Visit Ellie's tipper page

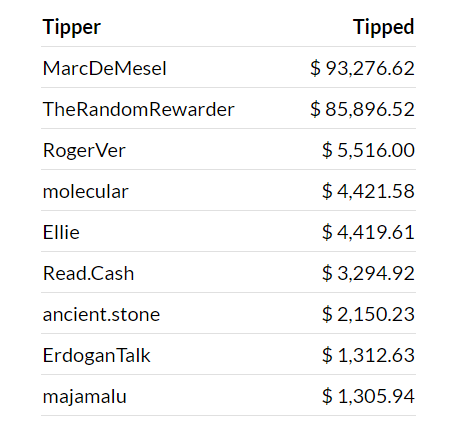click(x=61, y=232)
